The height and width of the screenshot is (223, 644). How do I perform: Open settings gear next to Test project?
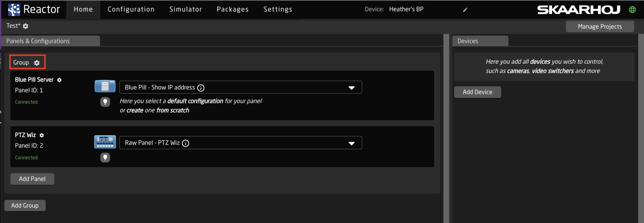coord(26,26)
